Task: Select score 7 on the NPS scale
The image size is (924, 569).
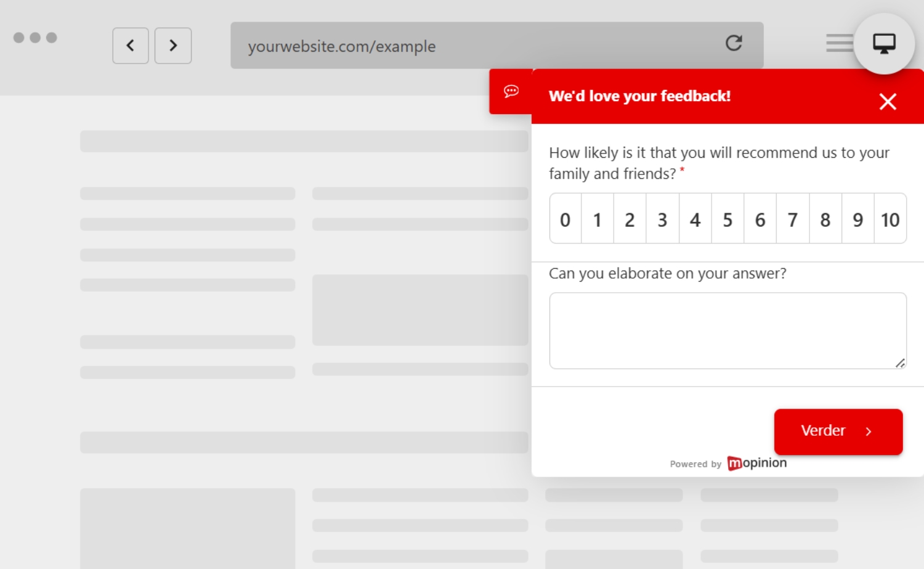Action: click(793, 219)
